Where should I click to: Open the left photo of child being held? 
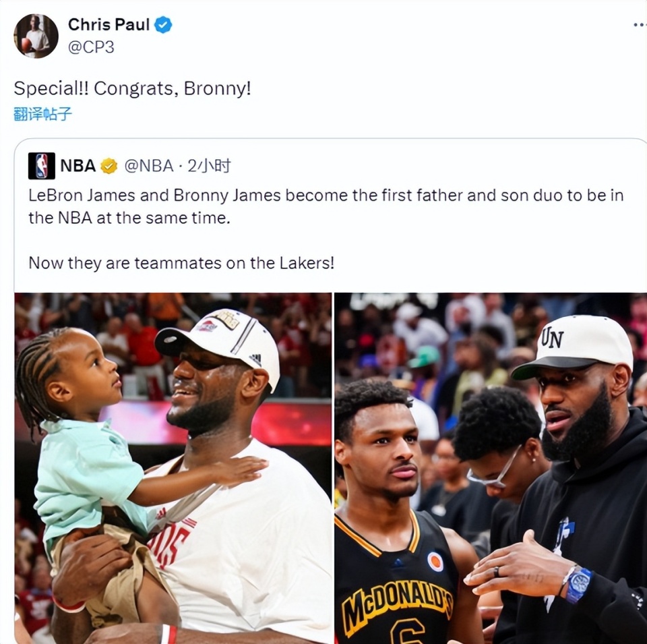(x=173, y=468)
